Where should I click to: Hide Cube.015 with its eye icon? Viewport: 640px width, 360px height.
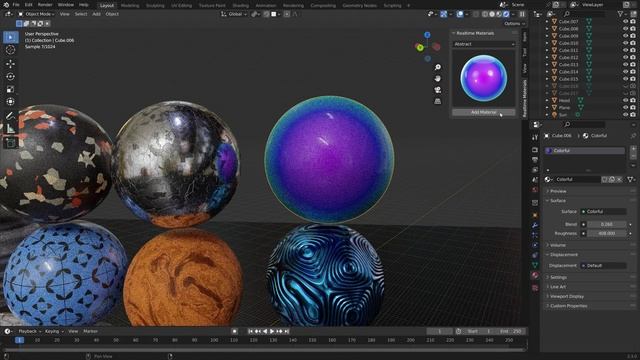click(625, 79)
